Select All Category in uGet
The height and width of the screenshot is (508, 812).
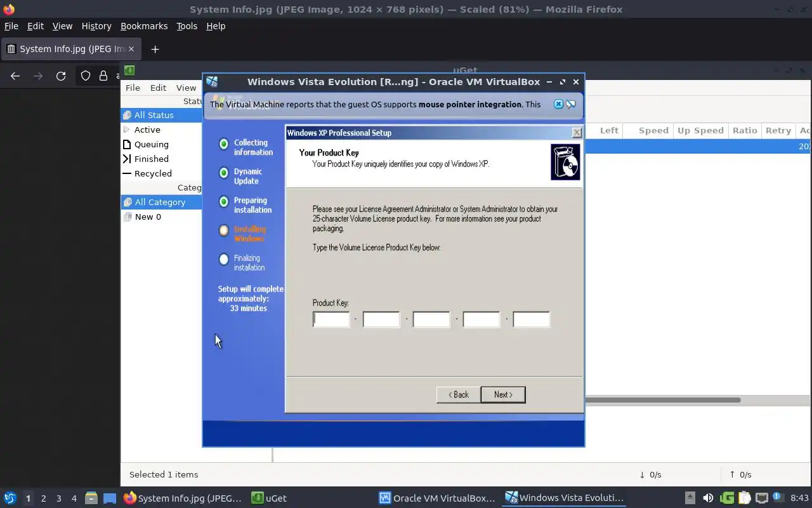(x=162, y=202)
